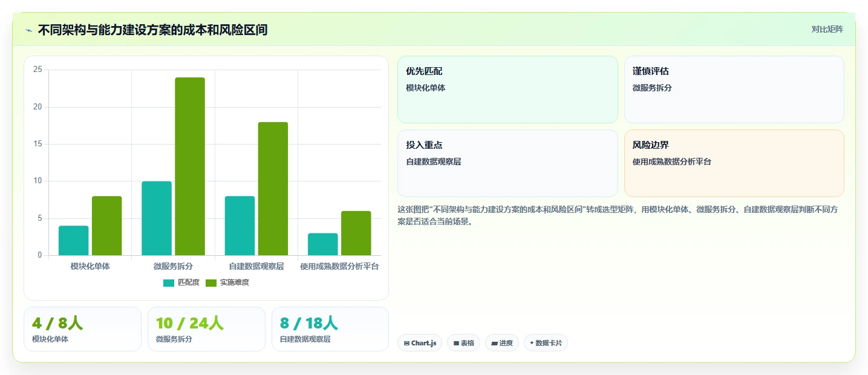
Task: Click the 自建数据观察层 实施难度 bar
Action: click(273, 189)
